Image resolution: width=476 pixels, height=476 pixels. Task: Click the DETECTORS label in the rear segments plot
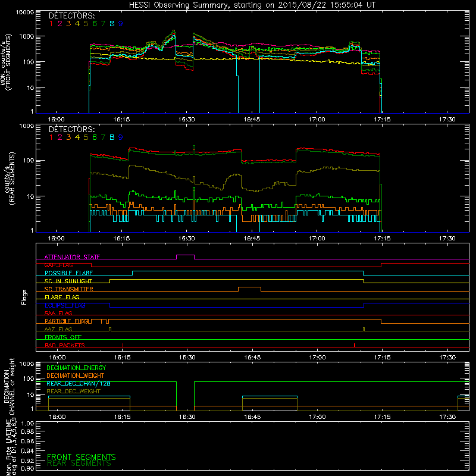(72, 129)
